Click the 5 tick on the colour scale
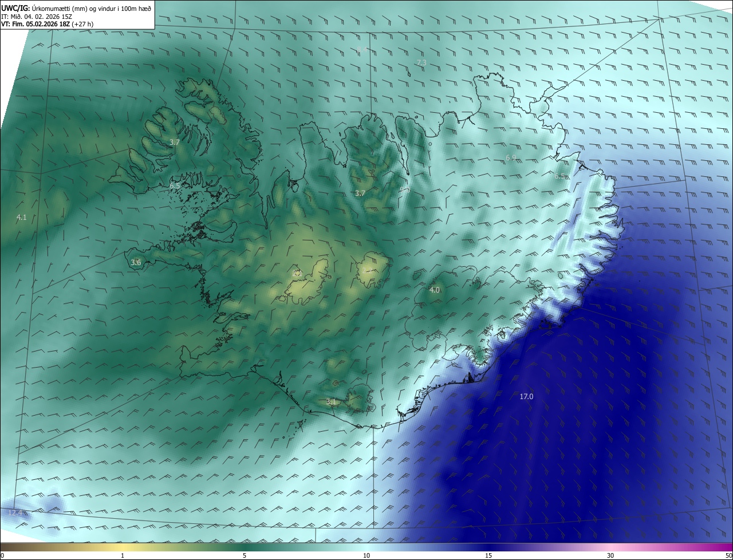This screenshot has width=733, height=560. [x=245, y=555]
